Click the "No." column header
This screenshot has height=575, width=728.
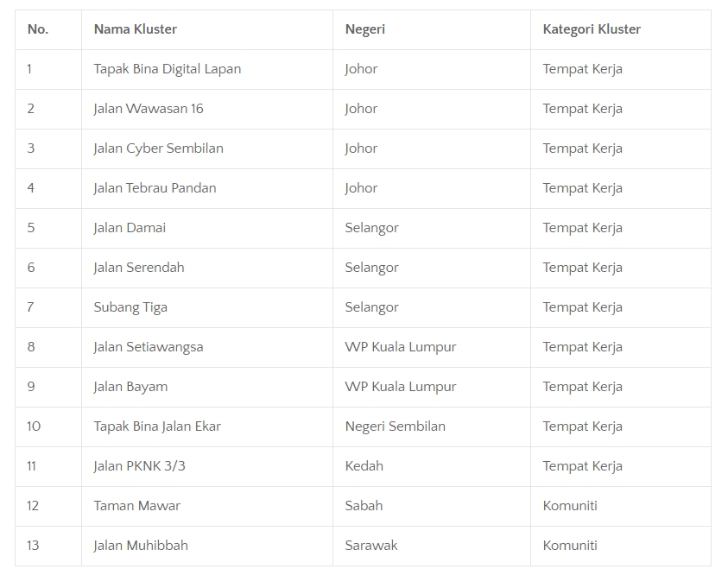(38, 29)
